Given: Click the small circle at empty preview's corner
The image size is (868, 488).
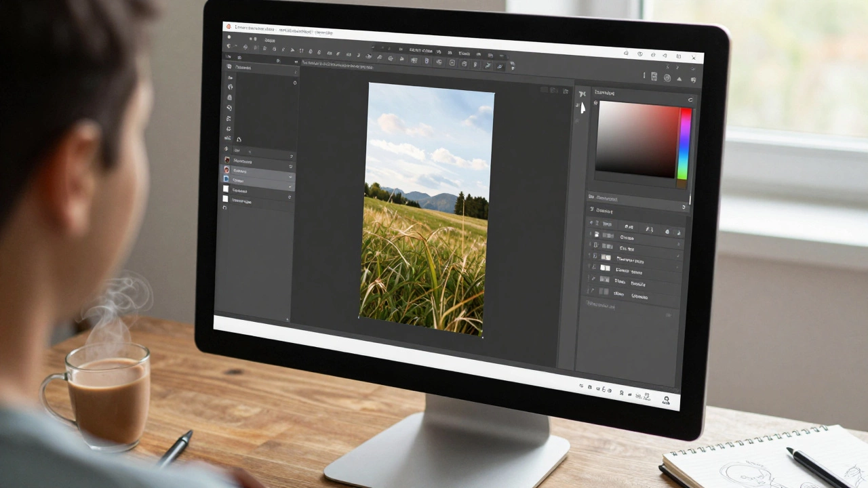Looking at the screenshot, I should tap(294, 83).
